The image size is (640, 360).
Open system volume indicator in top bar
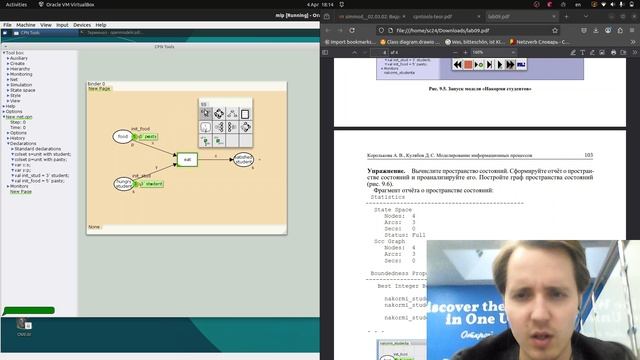pyautogui.click(x=612, y=4)
